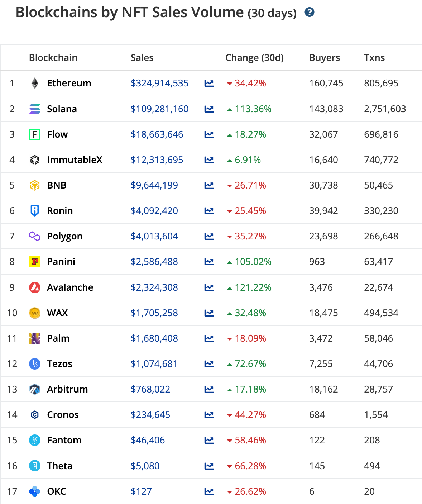Screen dimensions: 422x504
Task: Click the Avalanche red logo icon
Action: pyautogui.click(x=35, y=287)
